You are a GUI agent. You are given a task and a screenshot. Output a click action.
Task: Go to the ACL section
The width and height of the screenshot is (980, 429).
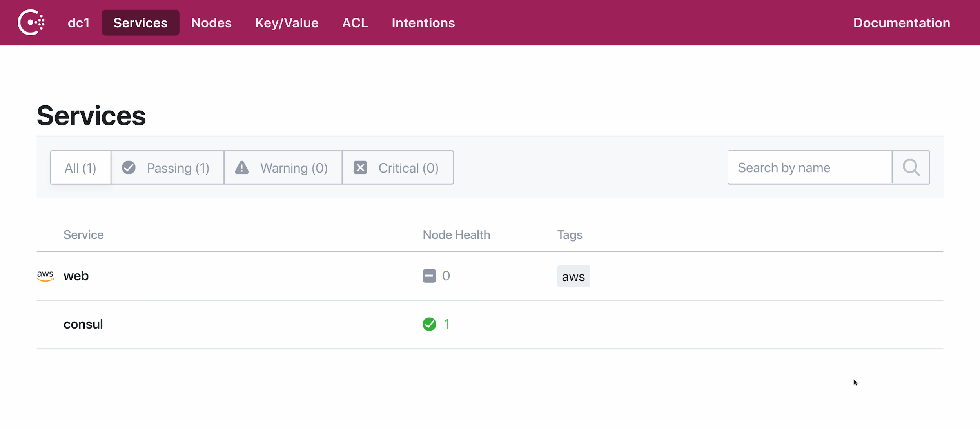[355, 22]
